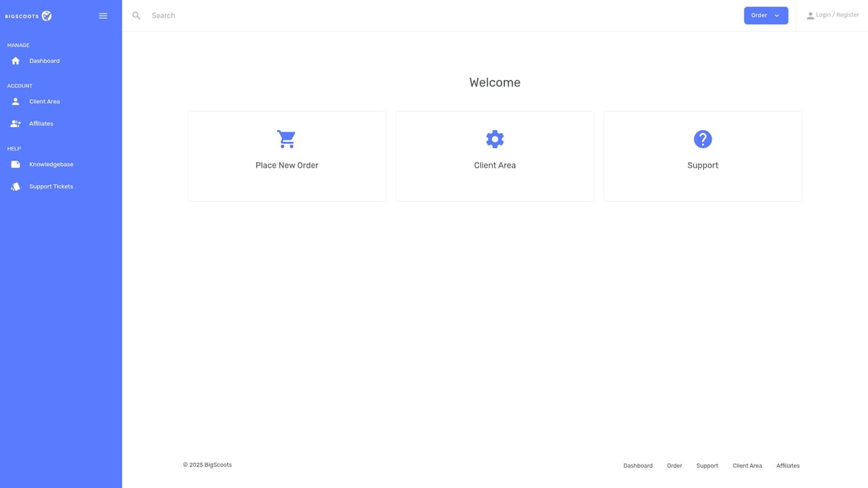Toggle the sidebar hamburger menu
Image resolution: width=868 pixels, height=488 pixels.
[x=103, y=16]
